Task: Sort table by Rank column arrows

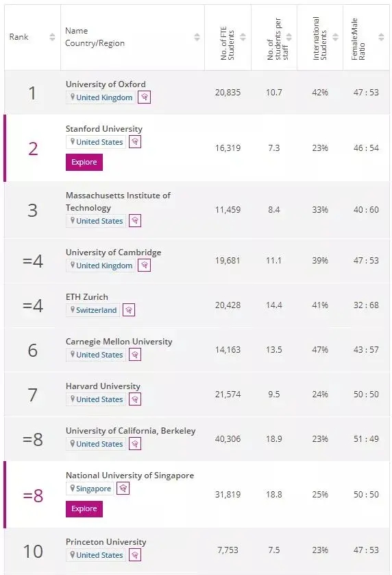Action: 52,37
